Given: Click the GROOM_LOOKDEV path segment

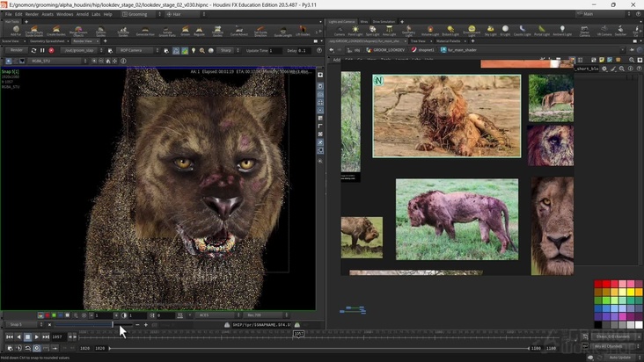Looking at the screenshot, I should pyautogui.click(x=385, y=50).
